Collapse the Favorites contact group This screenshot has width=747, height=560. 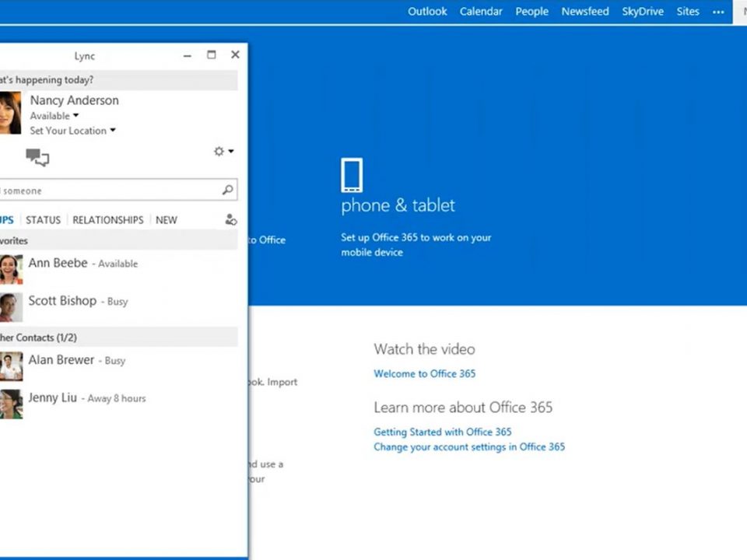[118, 240]
